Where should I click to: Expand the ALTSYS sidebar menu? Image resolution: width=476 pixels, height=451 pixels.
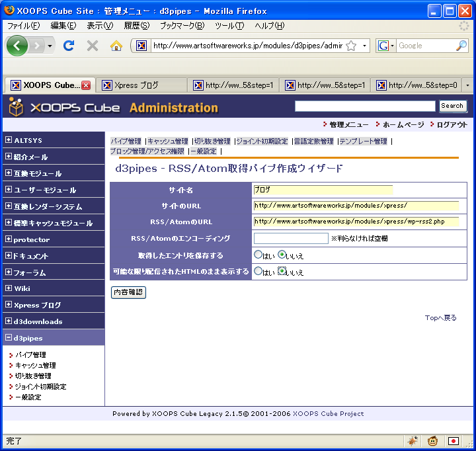(x=8, y=140)
